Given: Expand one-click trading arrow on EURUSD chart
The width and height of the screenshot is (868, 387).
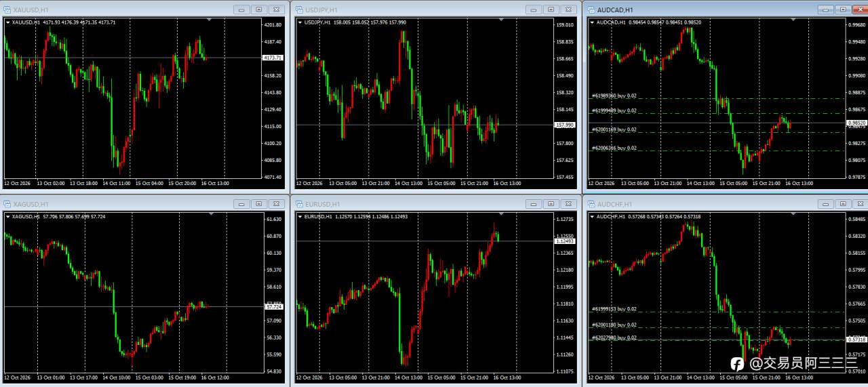Looking at the screenshot, I should [300, 217].
